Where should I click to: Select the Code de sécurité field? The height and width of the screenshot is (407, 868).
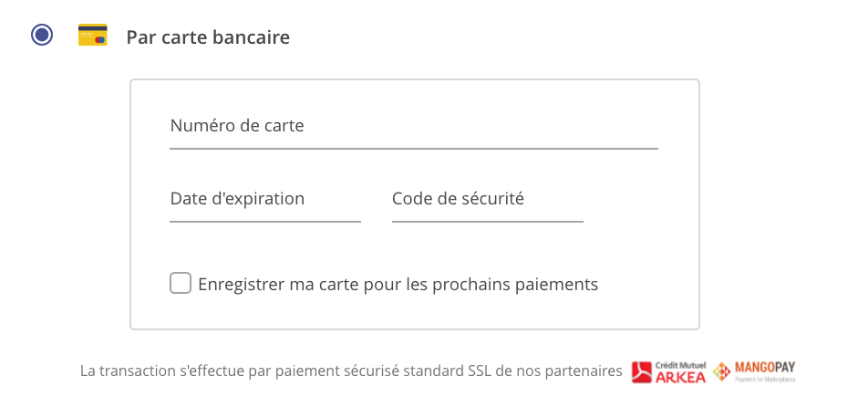tap(487, 199)
